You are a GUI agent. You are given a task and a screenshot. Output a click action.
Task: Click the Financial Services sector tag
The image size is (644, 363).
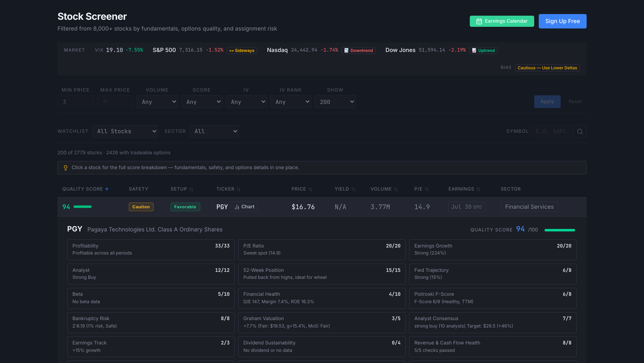pyautogui.click(x=529, y=207)
